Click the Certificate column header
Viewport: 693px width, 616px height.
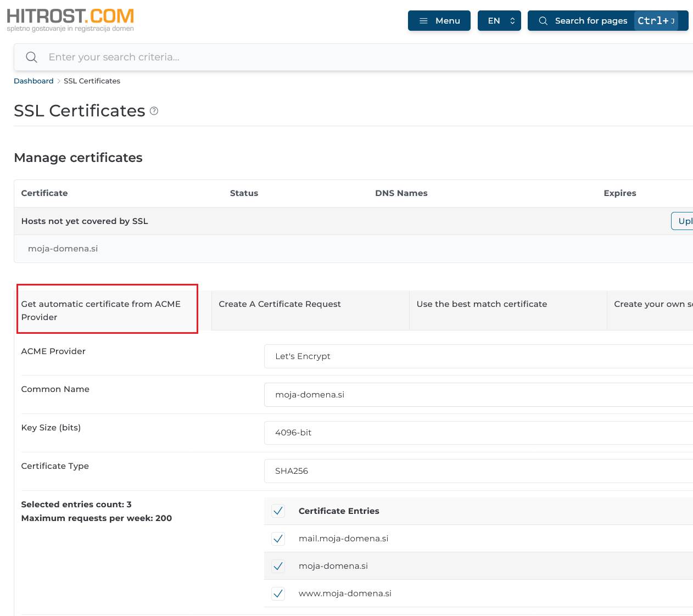(44, 193)
